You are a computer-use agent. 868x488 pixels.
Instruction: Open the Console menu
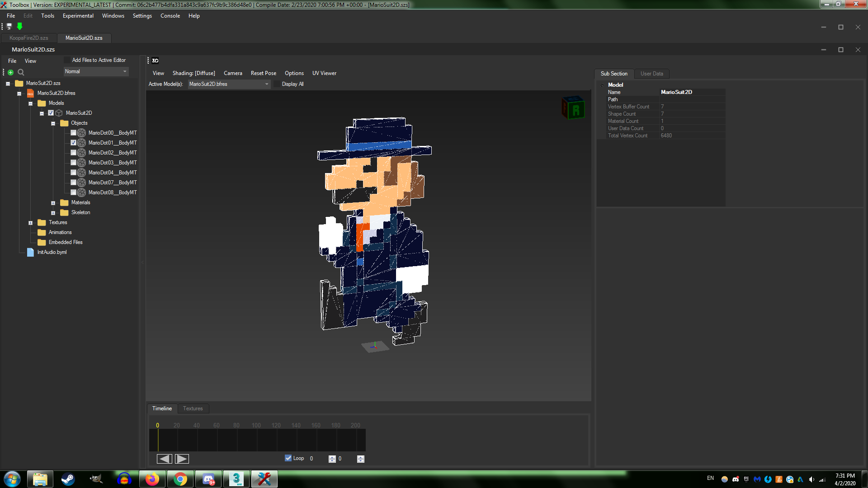pos(170,16)
